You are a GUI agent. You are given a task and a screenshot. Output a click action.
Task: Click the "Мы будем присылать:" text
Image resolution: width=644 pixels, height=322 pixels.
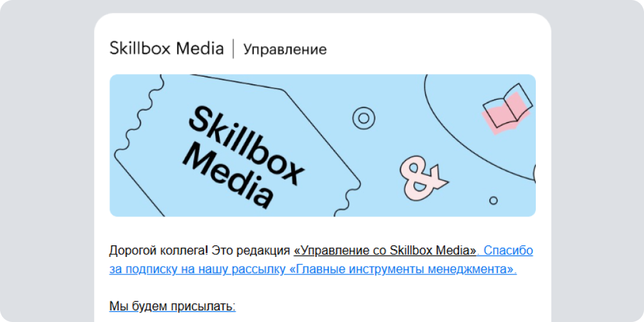[173, 306]
